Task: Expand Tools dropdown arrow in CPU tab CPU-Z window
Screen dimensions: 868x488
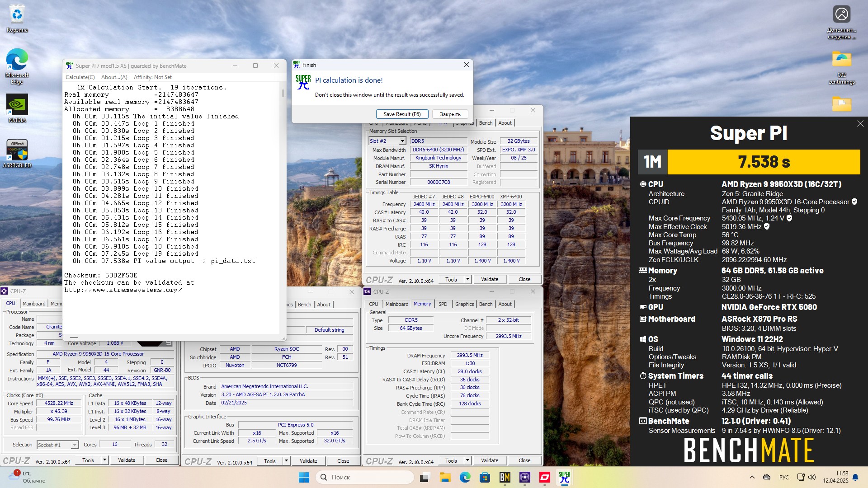Action: (104, 460)
